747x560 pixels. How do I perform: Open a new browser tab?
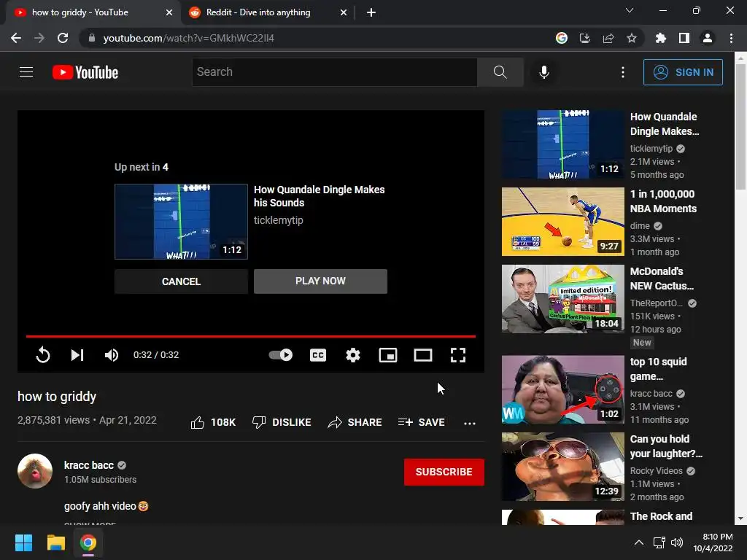pos(371,13)
